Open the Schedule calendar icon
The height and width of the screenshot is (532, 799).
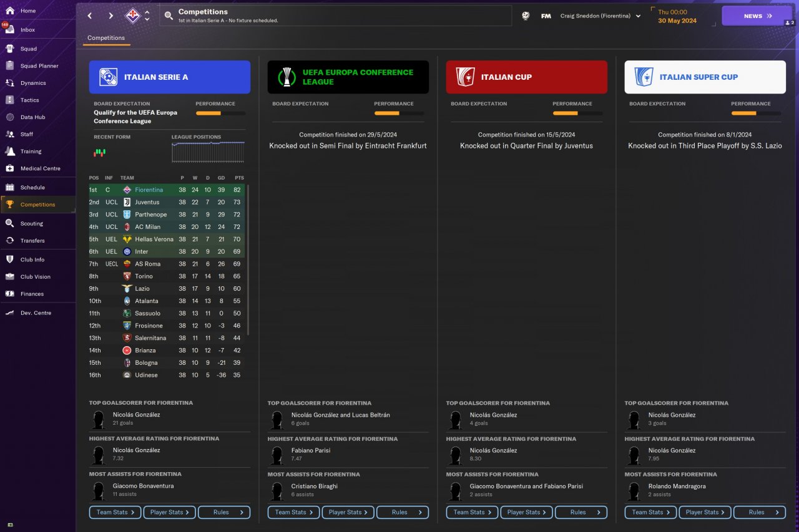[x=9, y=187]
